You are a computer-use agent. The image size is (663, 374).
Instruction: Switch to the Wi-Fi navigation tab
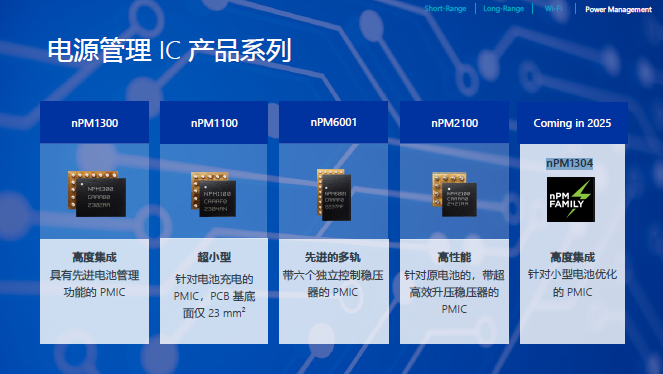[553, 8]
